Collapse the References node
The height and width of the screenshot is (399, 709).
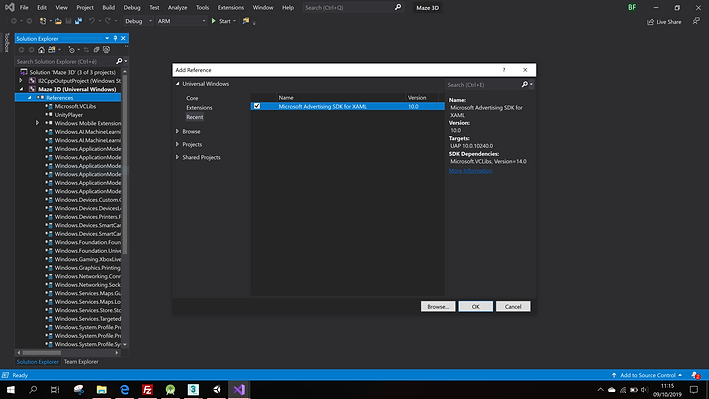pos(29,98)
